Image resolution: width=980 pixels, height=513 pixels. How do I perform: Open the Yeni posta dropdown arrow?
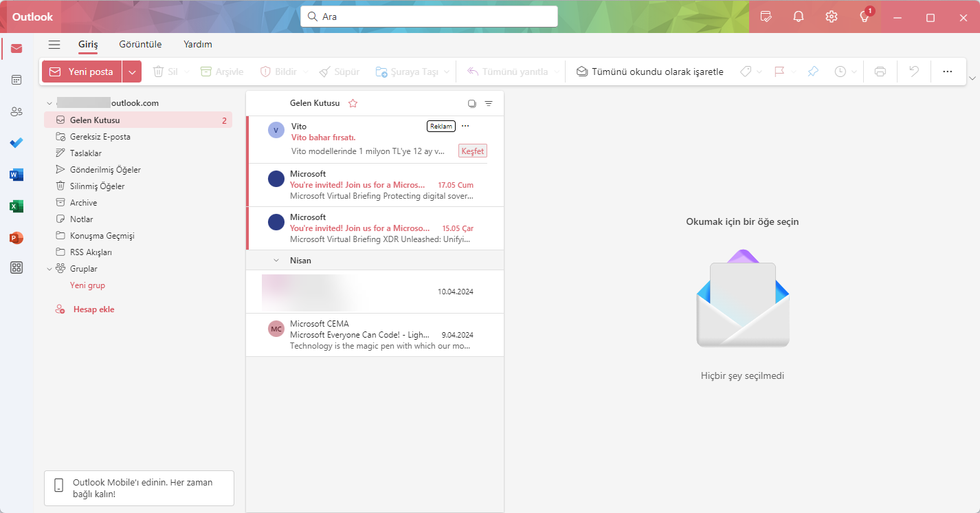(x=132, y=72)
